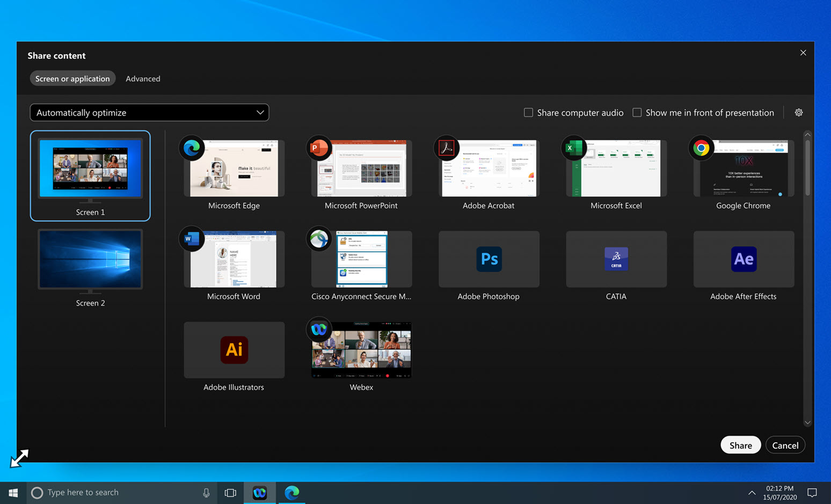Screen dimensions: 831x504
Task: Select the Microsoft Word window preview
Action: pos(234,259)
